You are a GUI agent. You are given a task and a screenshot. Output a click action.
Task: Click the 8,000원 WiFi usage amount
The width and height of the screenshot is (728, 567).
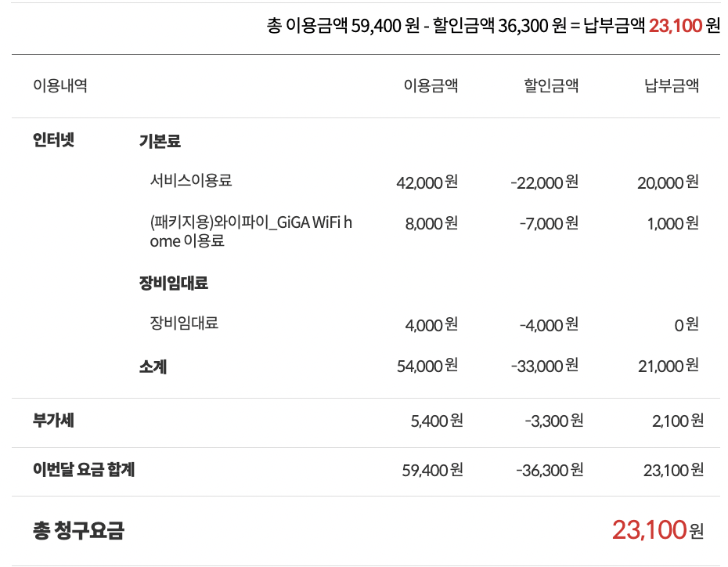point(431,223)
